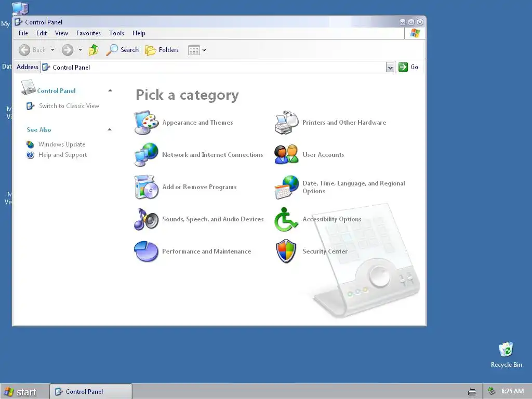Open the Views dropdown arrow
The image size is (532, 399).
click(x=204, y=50)
